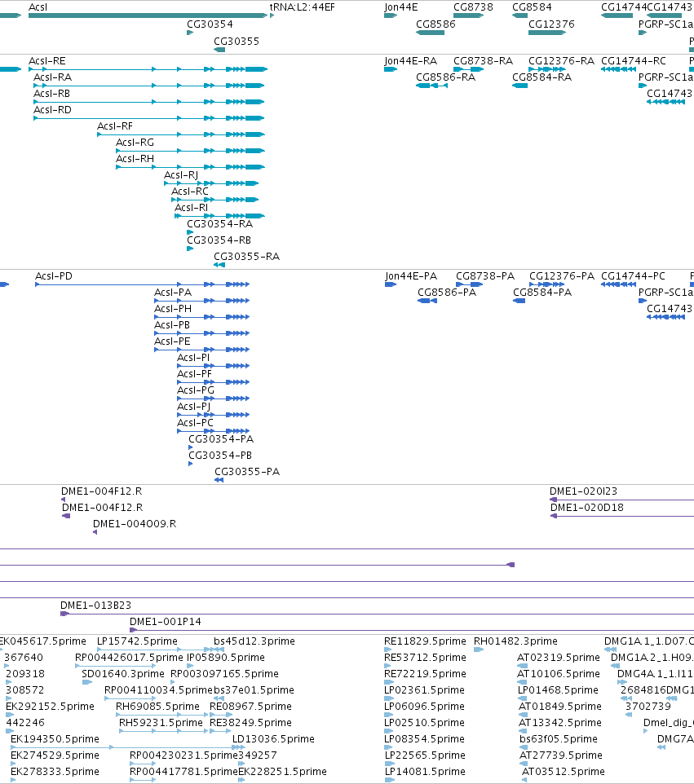Click transcript Acsl-RF label

coord(115,126)
